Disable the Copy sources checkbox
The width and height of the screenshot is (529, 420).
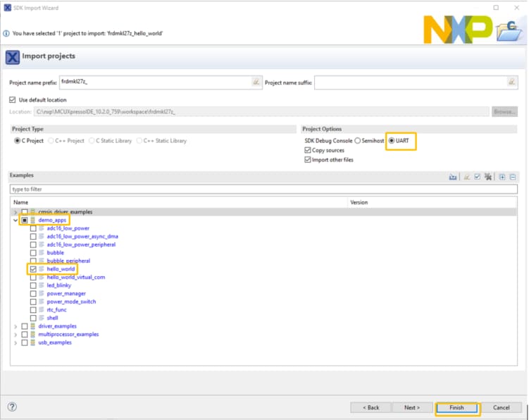(308, 150)
